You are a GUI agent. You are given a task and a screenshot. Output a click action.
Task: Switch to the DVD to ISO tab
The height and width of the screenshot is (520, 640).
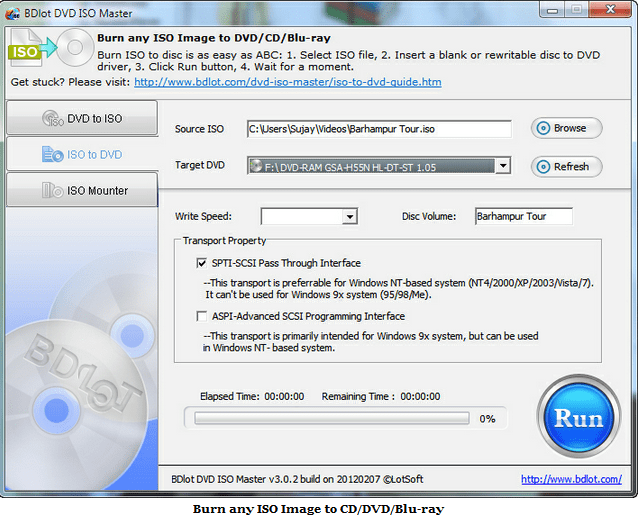[82, 118]
